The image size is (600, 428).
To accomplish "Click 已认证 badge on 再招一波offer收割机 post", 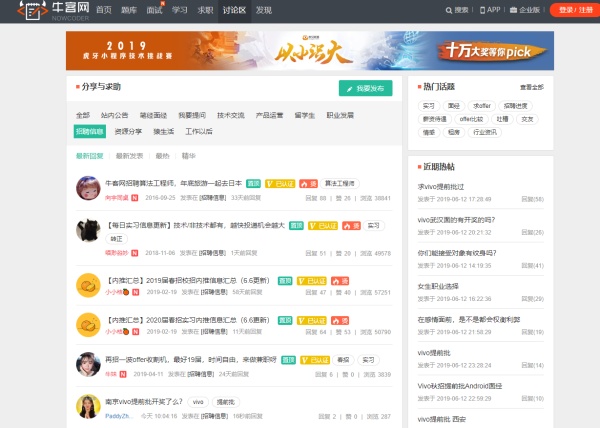I will [315, 360].
